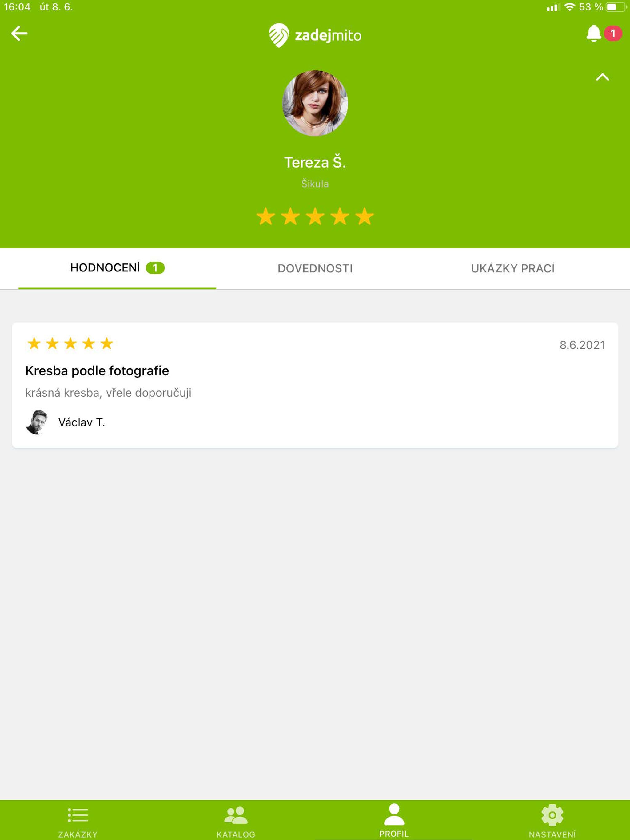630x840 pixels.
Task: Tap Tereza Š. profile photo
Action: click(x=315, y=103)
